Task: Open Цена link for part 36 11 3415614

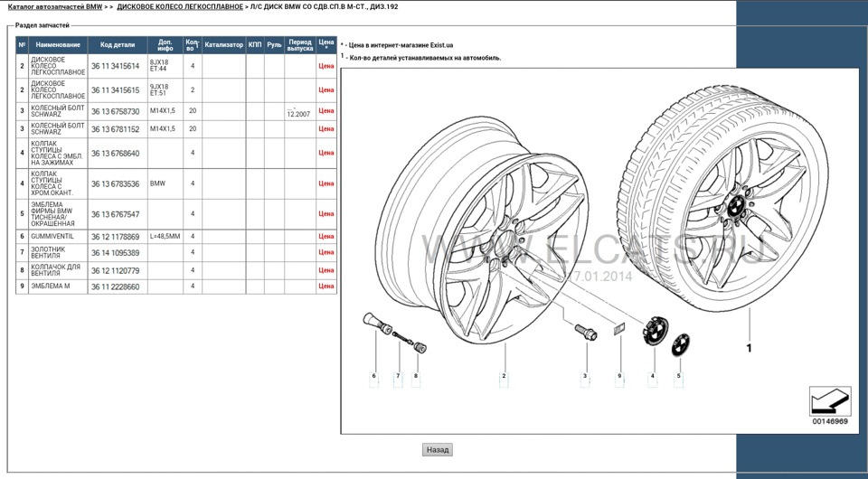Action: [326, 66]
